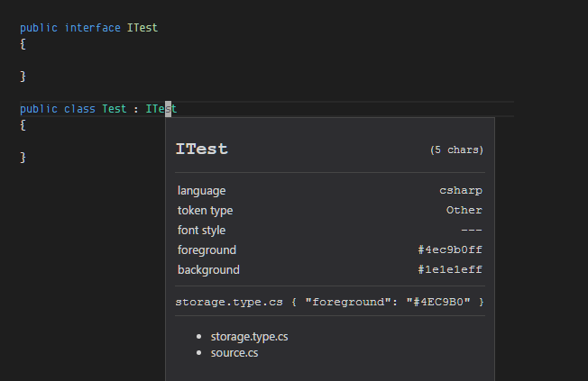Select the foreground color value #4ec9b0ff

[x=449, y=250]
